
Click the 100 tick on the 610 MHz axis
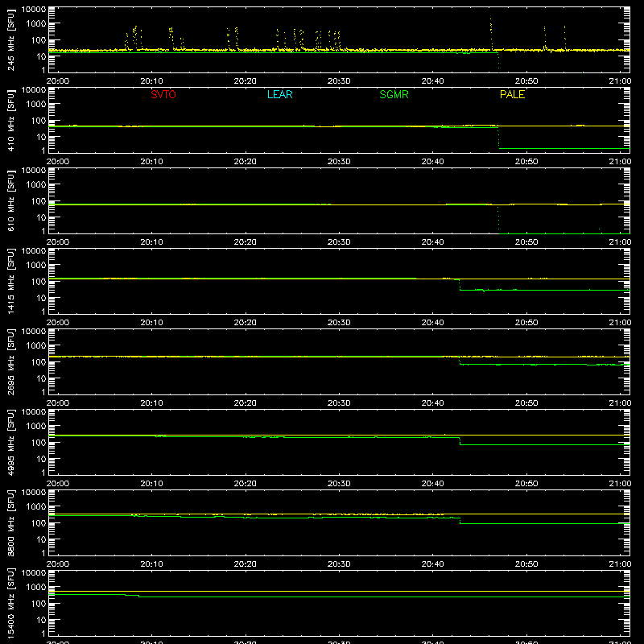pyautogui.click(x=39, y=201)
